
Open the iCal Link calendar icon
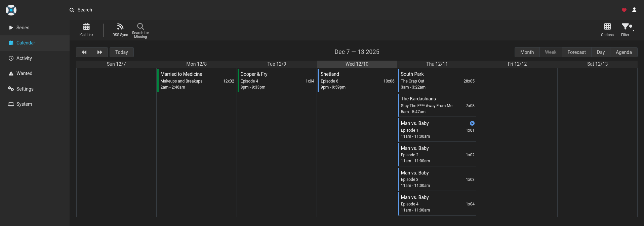(86, 27)
